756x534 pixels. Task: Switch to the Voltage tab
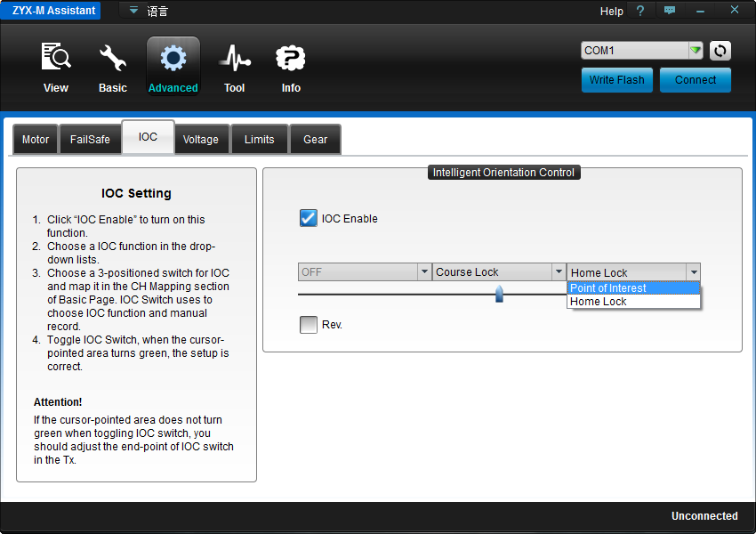(x=201, y=140)
